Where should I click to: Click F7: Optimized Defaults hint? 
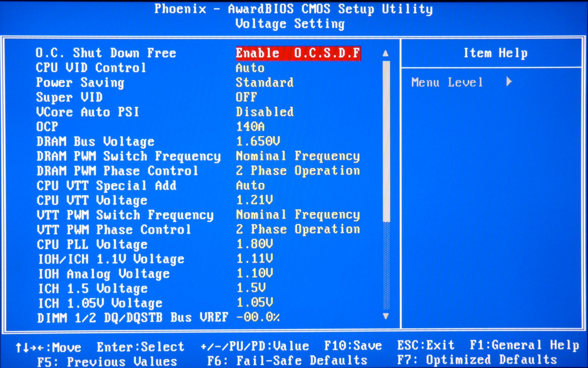pos(477,360)
